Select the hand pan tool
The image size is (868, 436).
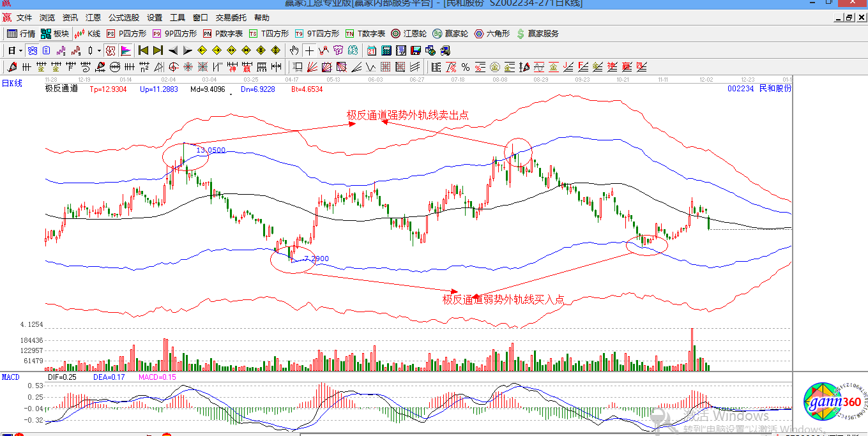(x=294, y=50)
